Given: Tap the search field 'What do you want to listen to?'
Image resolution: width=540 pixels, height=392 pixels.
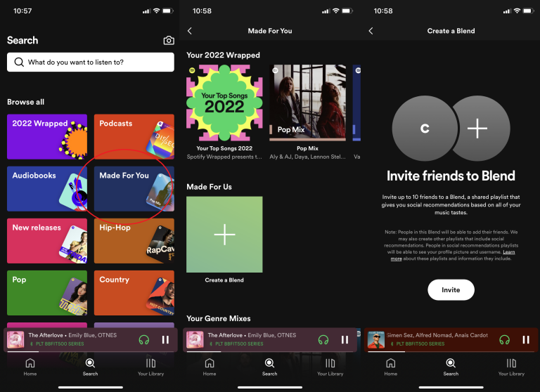Looking at the screenshot, I should (x=91, y=63).
